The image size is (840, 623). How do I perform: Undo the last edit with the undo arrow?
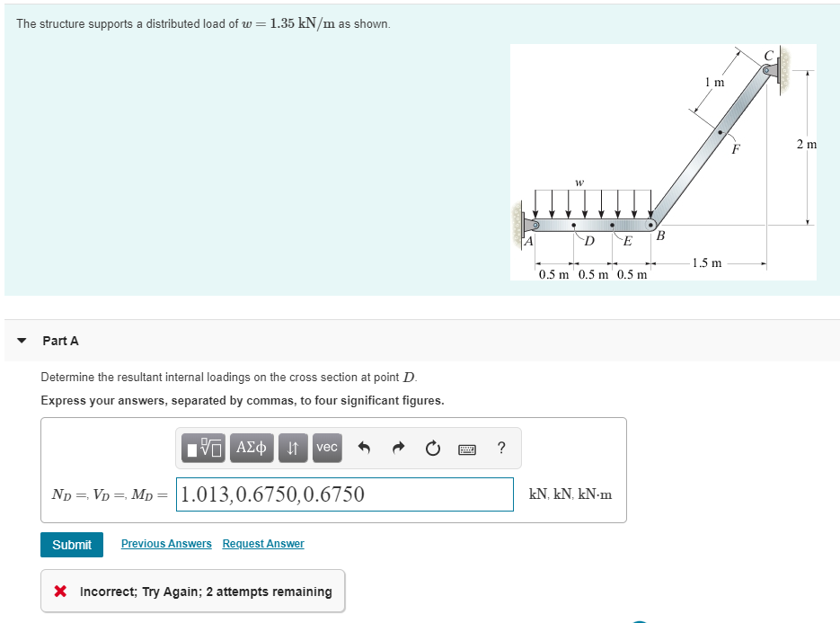point(363,448)
